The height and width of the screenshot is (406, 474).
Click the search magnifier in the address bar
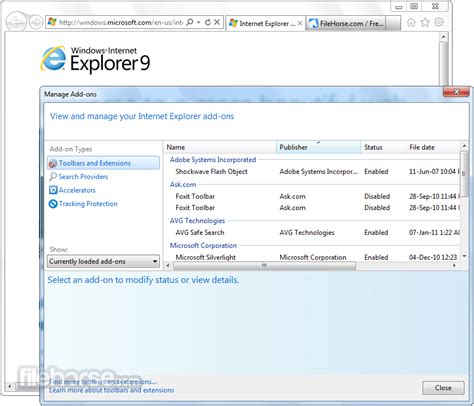click(x=190, y=22)
